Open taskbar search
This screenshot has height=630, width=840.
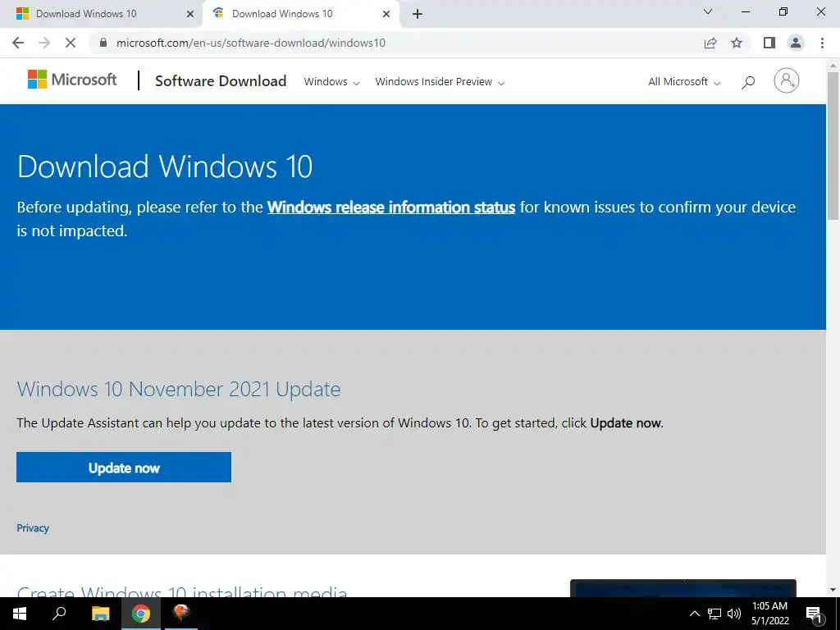coord(59,614)
